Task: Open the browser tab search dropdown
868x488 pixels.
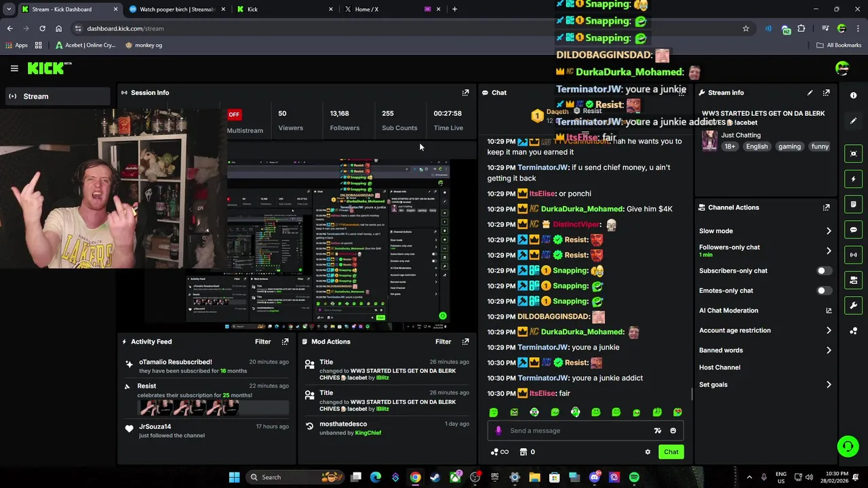Action: [x=9, y=9]
